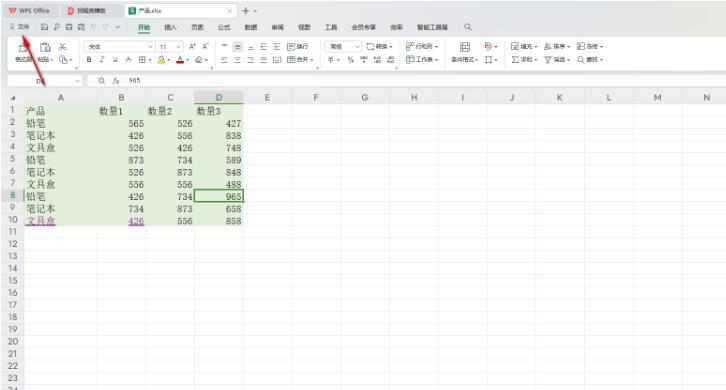Switch to the 页面 Page ribbon tab

(x=197, y=27)
